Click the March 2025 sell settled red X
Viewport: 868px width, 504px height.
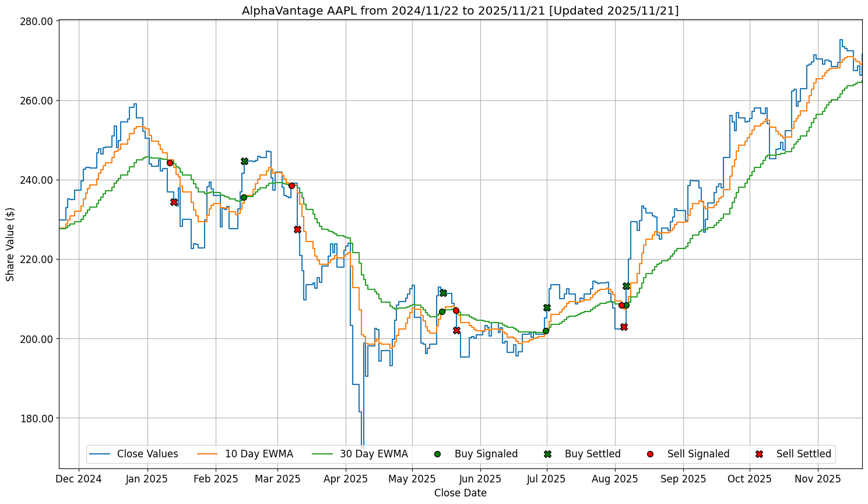coord(297,229)
